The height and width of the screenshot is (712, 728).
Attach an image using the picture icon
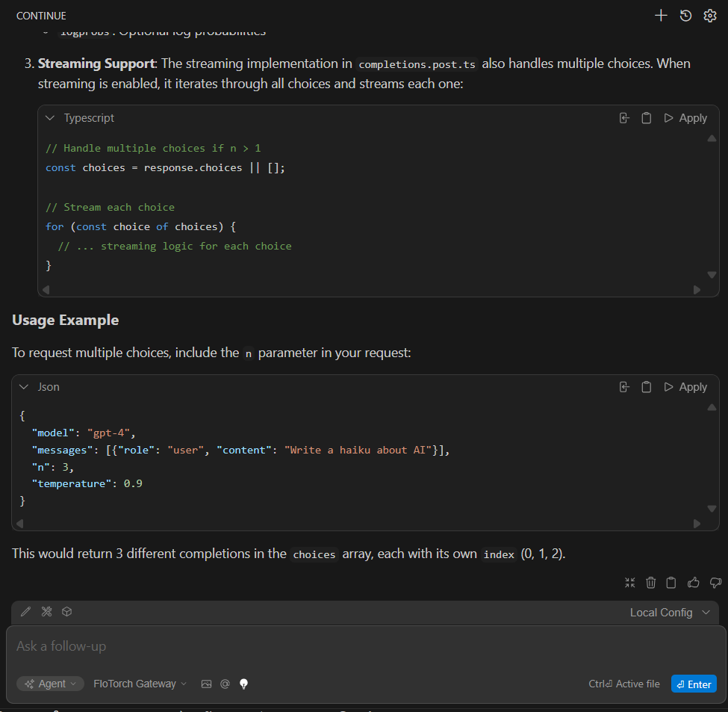[207, 684]
